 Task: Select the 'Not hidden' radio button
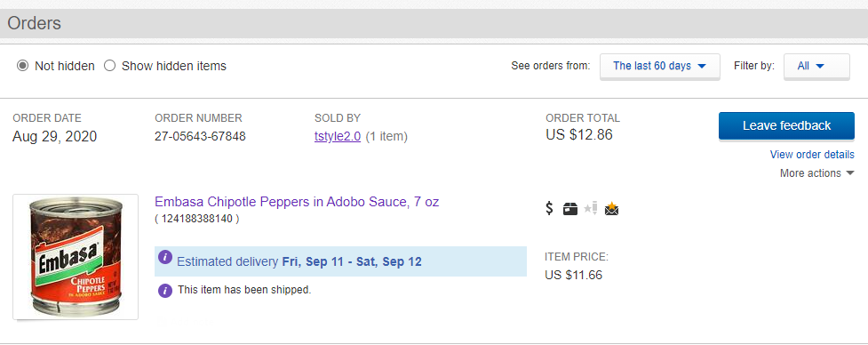pyautogui.click(x=23, y=66)
